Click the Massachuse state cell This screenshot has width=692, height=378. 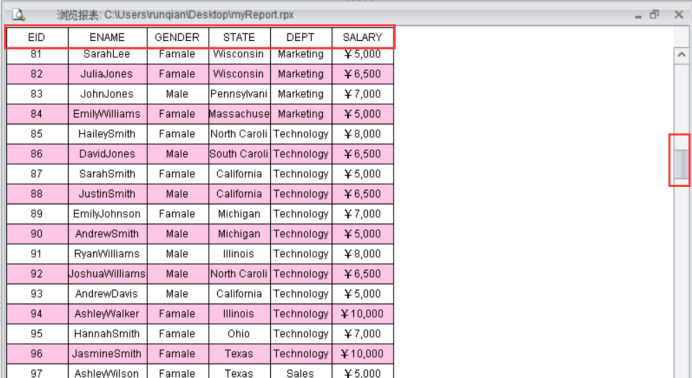click(x=239, y=114)
